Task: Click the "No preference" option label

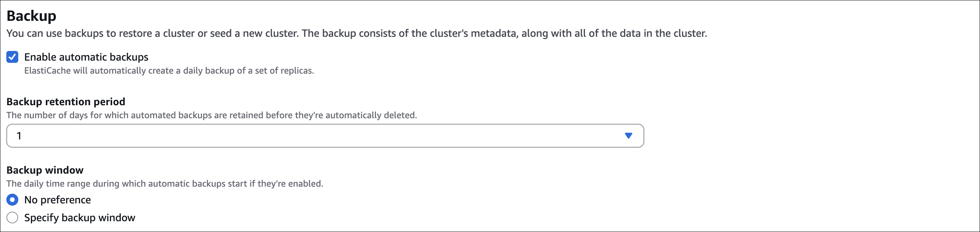Action: (57, 200)
